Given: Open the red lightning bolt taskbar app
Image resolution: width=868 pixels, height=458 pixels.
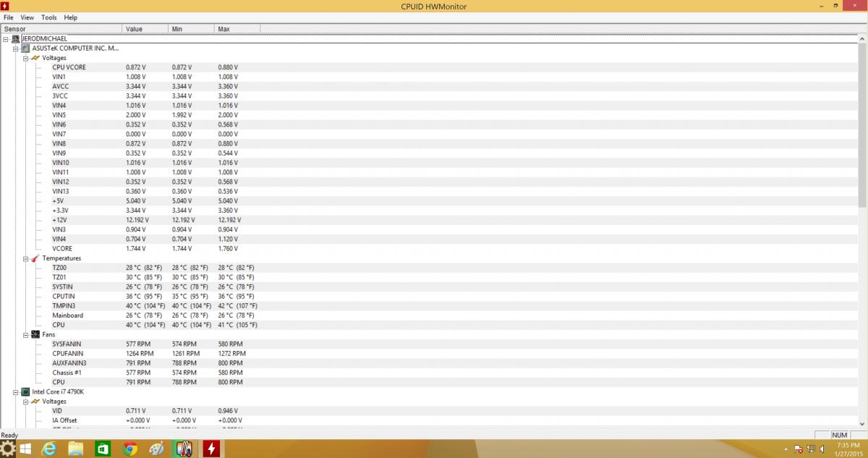Looking at the screenshot, I should point(211,449).
